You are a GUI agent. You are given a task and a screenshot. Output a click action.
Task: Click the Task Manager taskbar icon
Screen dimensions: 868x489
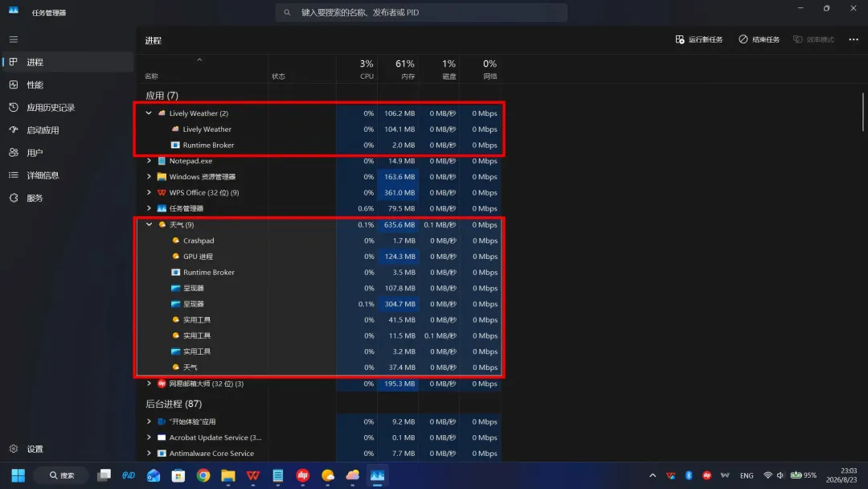(378, 475)
